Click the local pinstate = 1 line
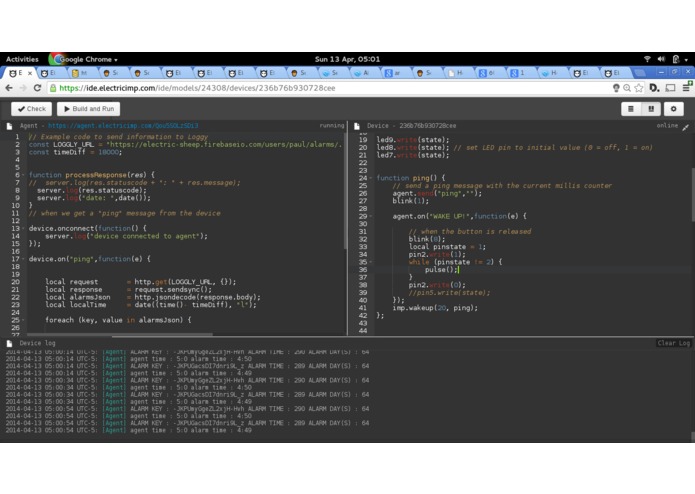Screen dimensions: 695x494 pyautogui.click(x=447, y=247)
